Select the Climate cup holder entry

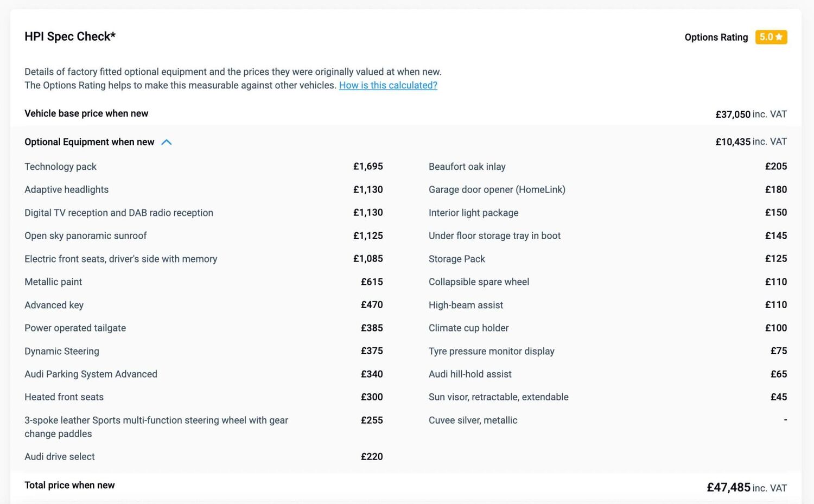pyautogui.click(x=468, y=328)
